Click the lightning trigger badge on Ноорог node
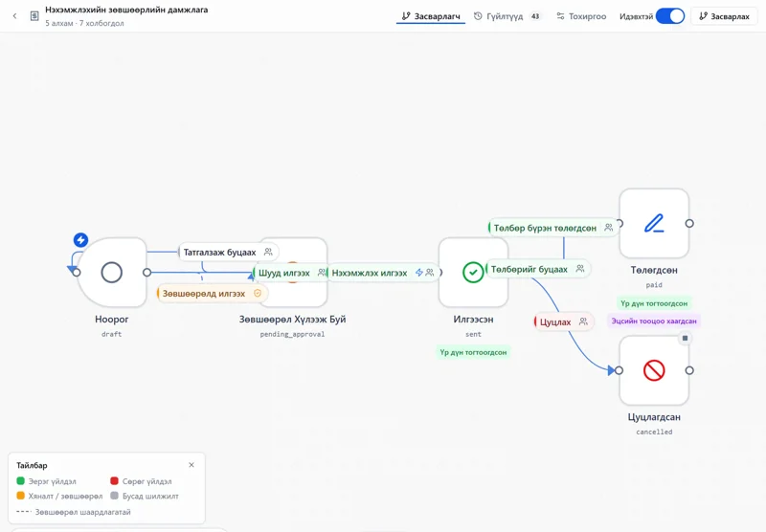Viewport: 766px width, 532px height. click(80, 239)
